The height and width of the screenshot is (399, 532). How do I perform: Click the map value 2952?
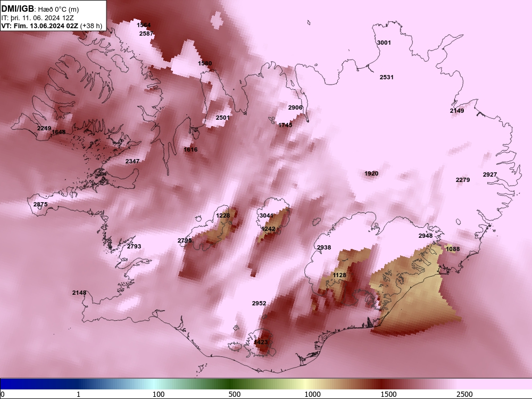(259, 303)
